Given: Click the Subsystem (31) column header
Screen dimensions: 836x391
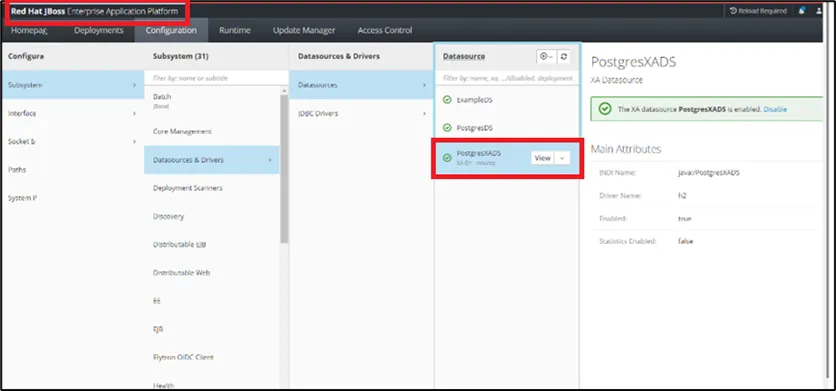Looking at the screenshot, I should [180, 56].
